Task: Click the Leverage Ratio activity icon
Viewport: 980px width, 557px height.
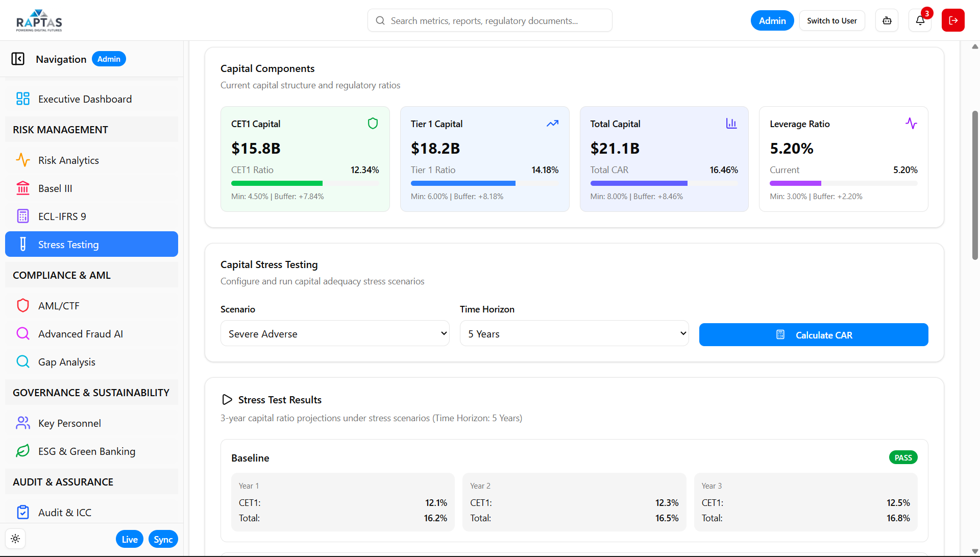Action: (x=911, y=124)
